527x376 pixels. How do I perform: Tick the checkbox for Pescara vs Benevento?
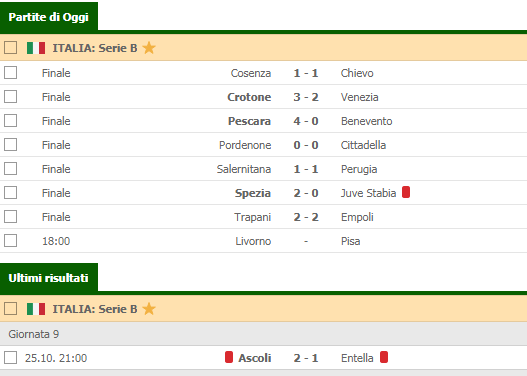[x=10, y=121]
